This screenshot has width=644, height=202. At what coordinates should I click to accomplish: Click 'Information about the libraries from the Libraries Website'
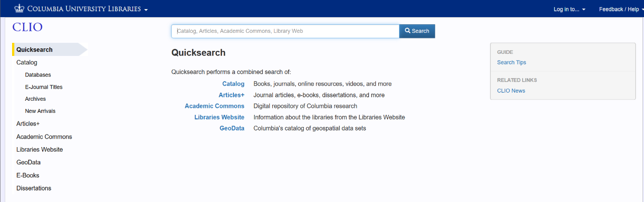pyautogui.click(x=329, y=117)
